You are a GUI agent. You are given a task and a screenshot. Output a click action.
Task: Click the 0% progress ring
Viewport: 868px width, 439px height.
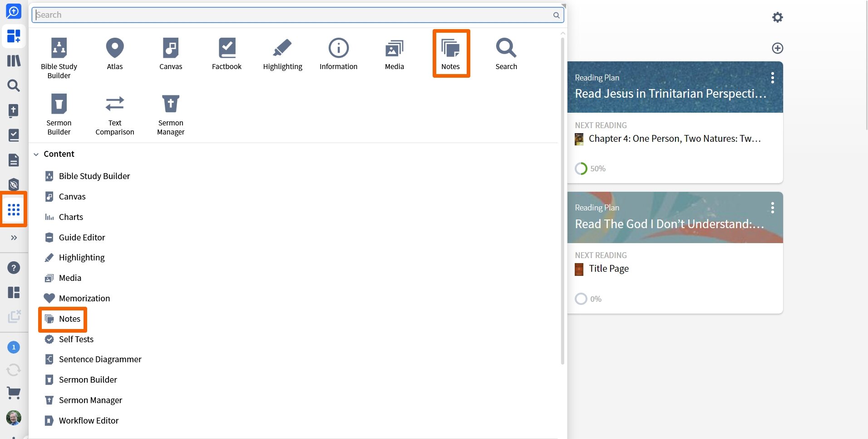click(581, 299)
